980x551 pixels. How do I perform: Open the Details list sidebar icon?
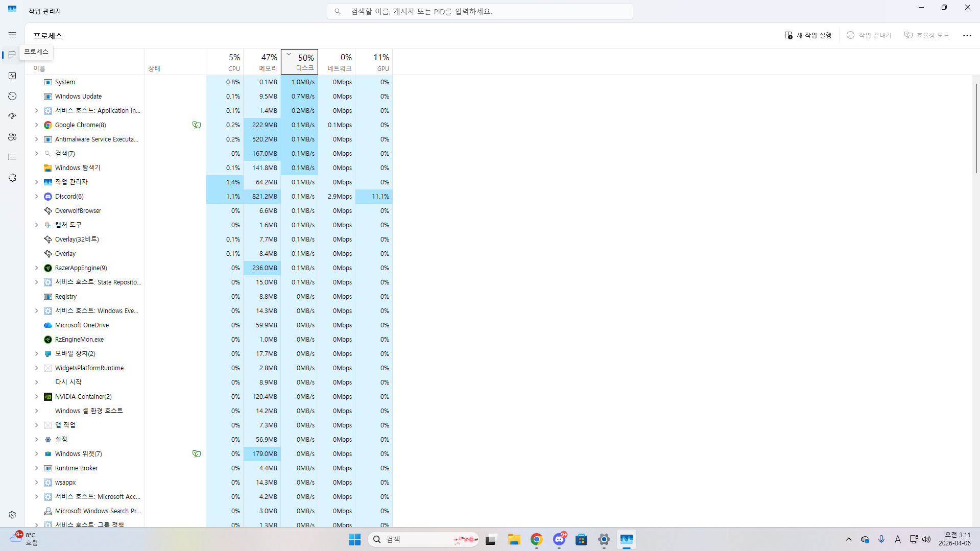point(12,157)
